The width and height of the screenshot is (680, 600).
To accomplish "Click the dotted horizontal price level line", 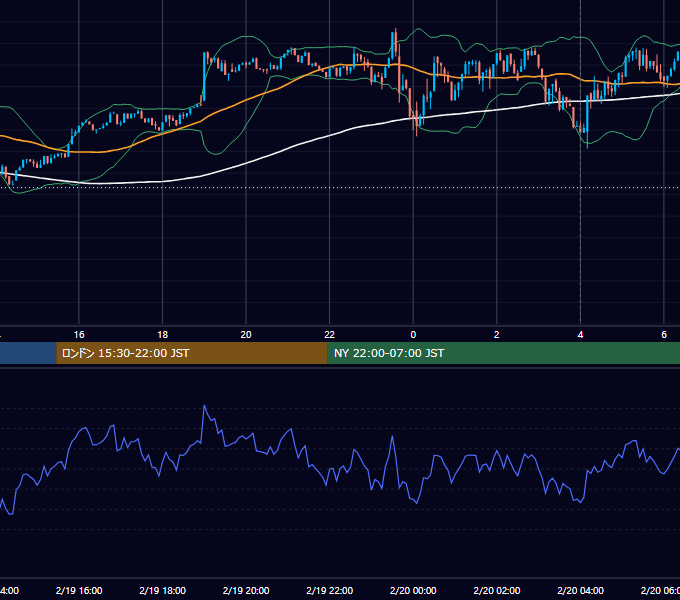I will click(x=340, y=188).
